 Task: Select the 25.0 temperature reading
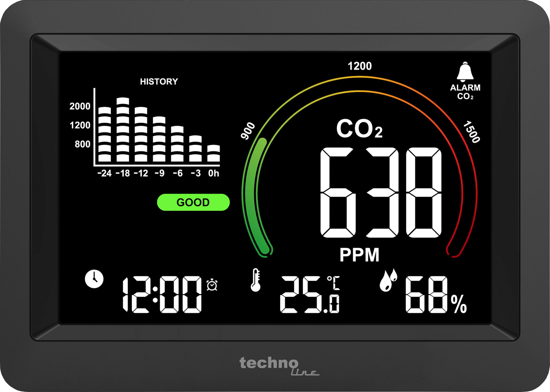(x=310, y=295)
